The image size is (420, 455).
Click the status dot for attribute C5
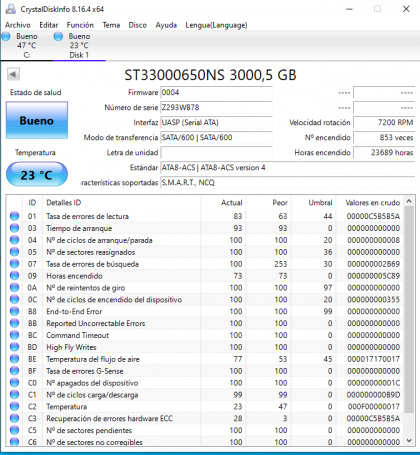click(x=14, y=430)
